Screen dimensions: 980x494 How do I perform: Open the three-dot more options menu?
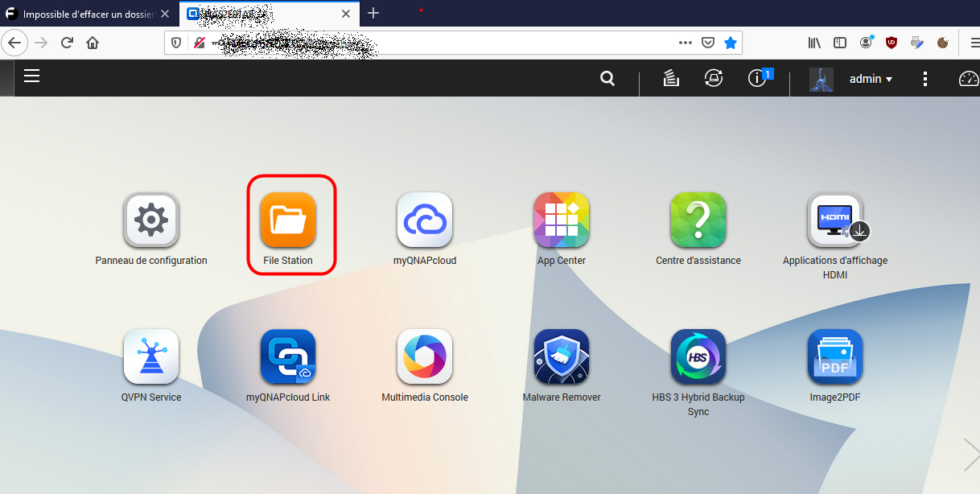tap(925, 79)
